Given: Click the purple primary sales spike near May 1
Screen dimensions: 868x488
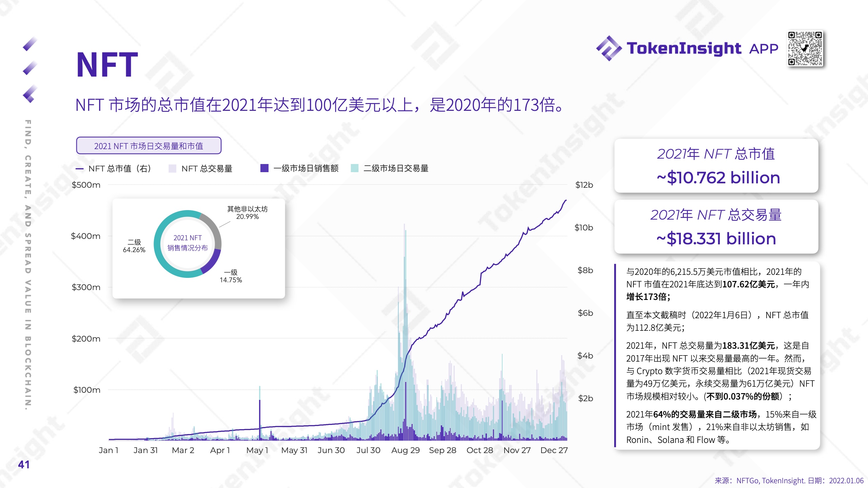Looking at the screenshot, I should 260,420.
